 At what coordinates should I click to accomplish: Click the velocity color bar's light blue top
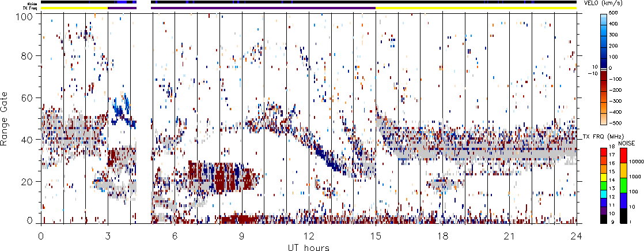tap(605, 17)
